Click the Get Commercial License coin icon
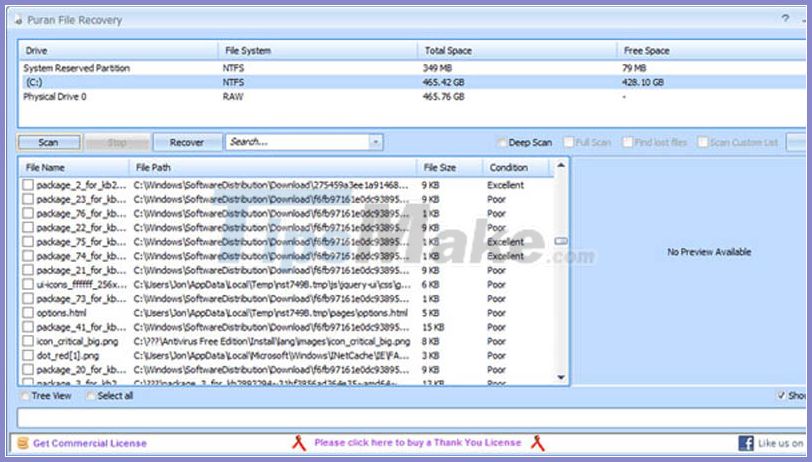The image size is (812, 462). pos(23,443)
